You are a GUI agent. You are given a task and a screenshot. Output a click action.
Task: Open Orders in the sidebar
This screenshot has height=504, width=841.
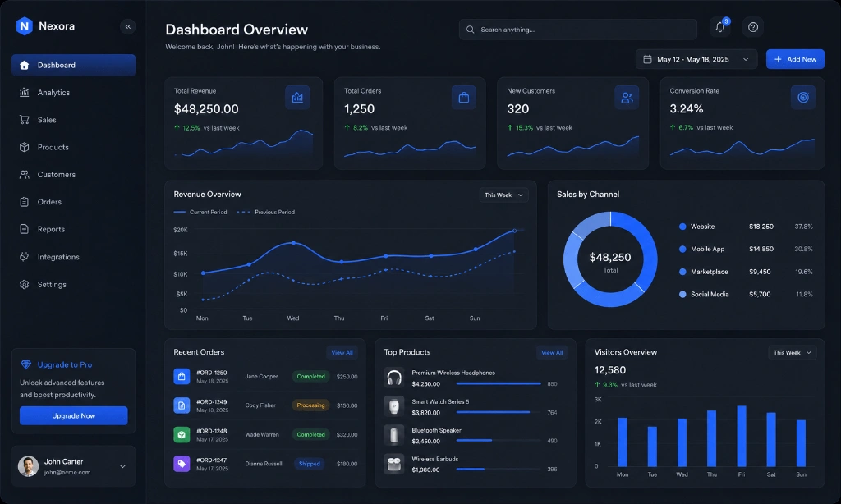73,202
